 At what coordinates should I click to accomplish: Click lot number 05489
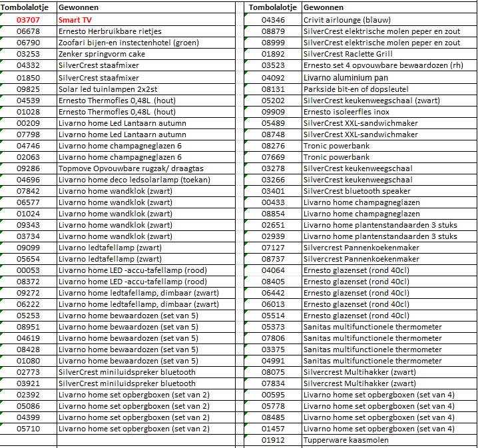273,123
